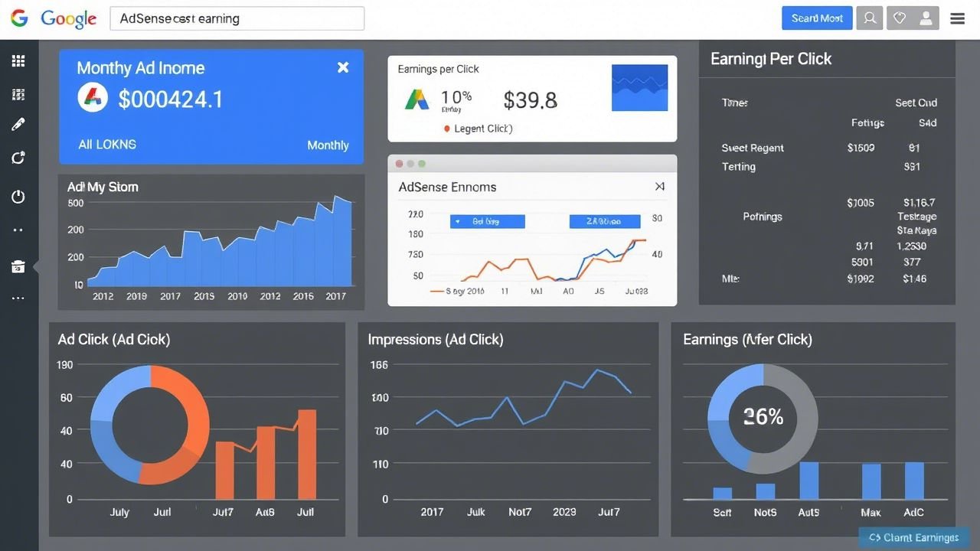This screenshot has width=980, height=551.
Task: Click the refresh icon in sidebar
Action: pyautogui.click(x=18, y=158)
